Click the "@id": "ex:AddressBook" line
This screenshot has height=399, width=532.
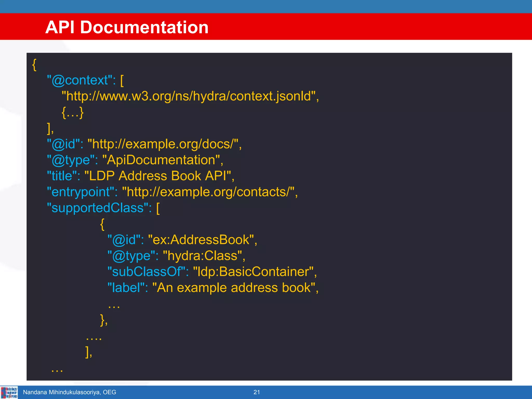(182, 240)
